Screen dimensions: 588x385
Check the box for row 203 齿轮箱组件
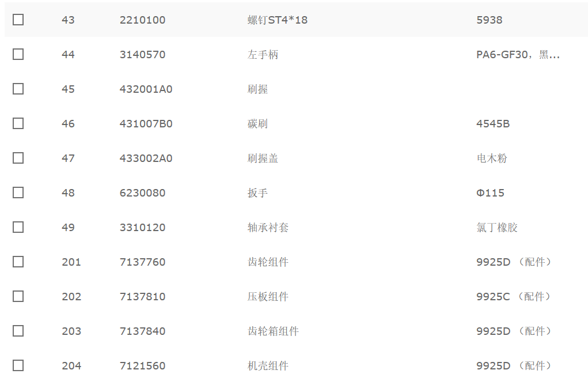[x=18, y=331]
